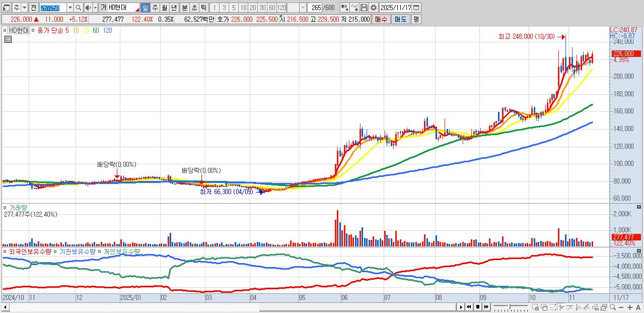
Task: Select the 초 second period tab
Action: click(194, 8)
